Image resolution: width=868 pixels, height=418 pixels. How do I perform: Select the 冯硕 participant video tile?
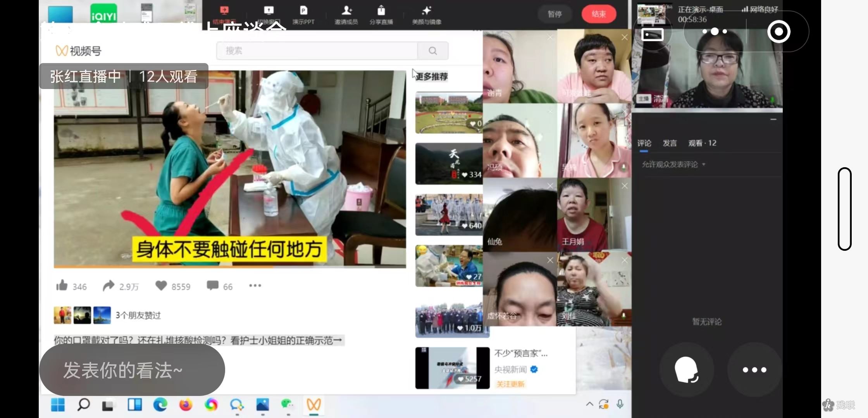tap(520, 140)
